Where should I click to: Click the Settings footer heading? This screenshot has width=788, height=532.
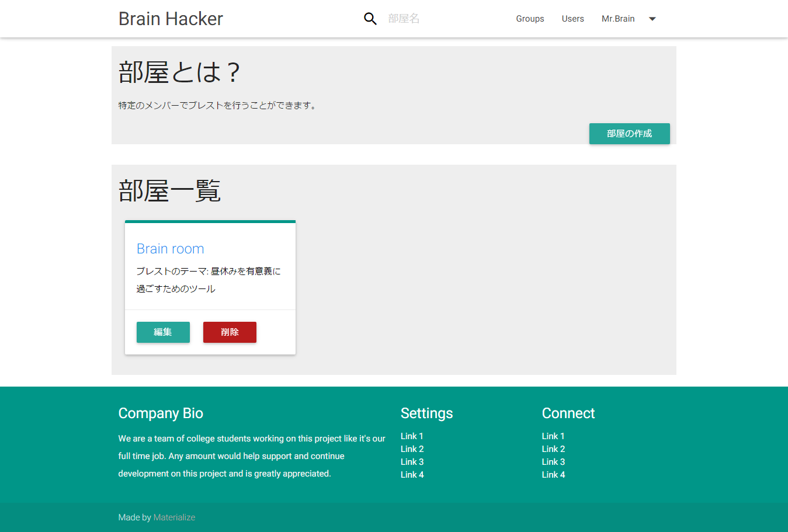coord(426,413)
